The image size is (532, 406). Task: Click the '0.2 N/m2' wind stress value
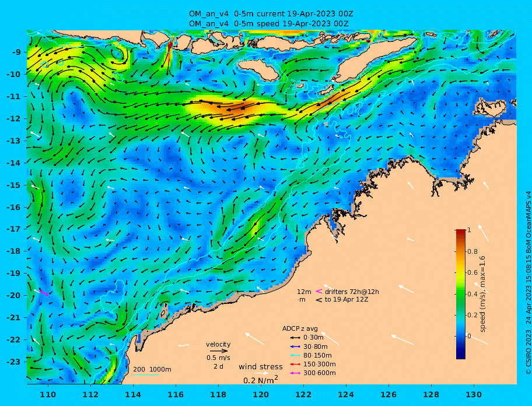(261, 380)
